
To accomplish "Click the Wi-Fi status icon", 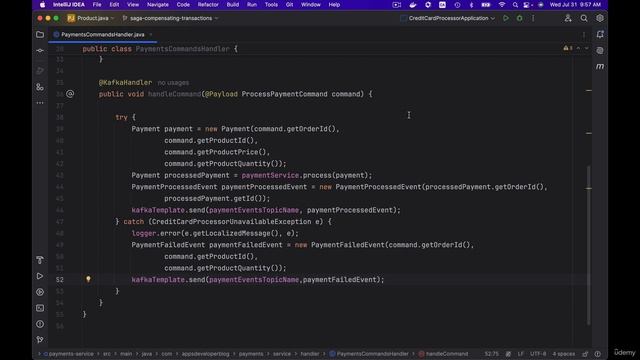I will click(x=502, y=4).
